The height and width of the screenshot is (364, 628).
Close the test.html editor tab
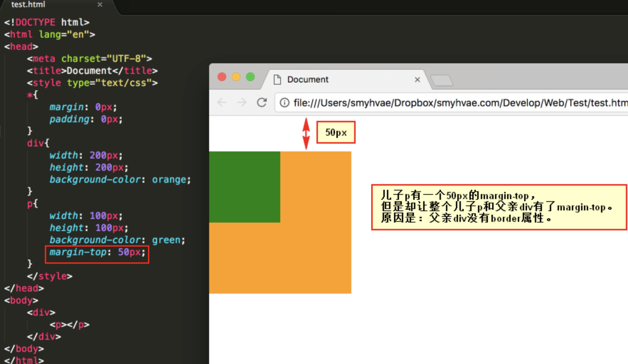pos(100,5)
